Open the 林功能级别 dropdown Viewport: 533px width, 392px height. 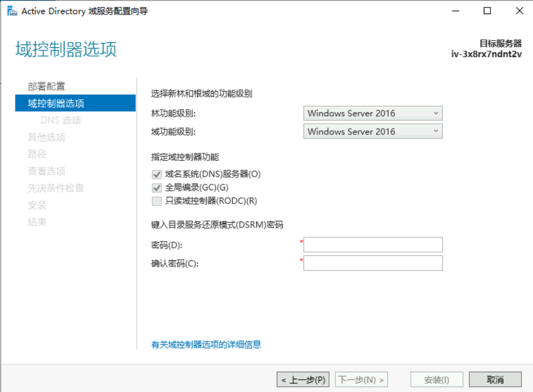373,113
